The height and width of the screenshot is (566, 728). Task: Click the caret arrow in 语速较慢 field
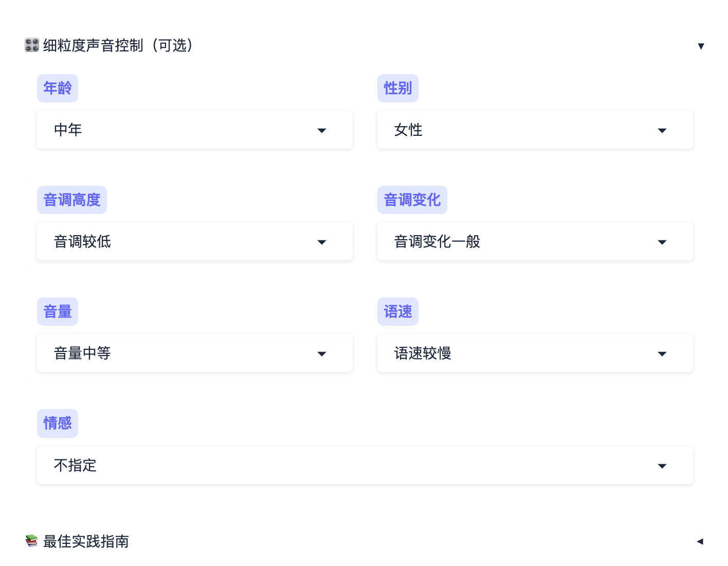click(x=662, y=354)
